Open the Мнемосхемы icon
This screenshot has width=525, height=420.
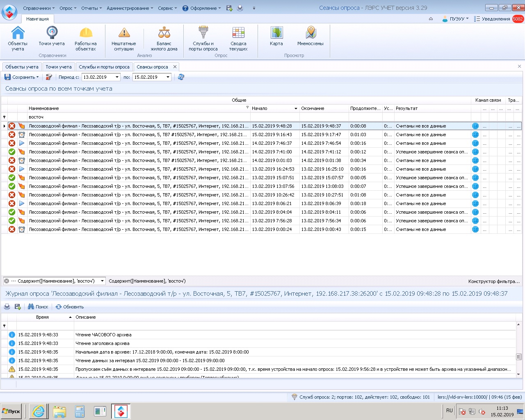310,36
